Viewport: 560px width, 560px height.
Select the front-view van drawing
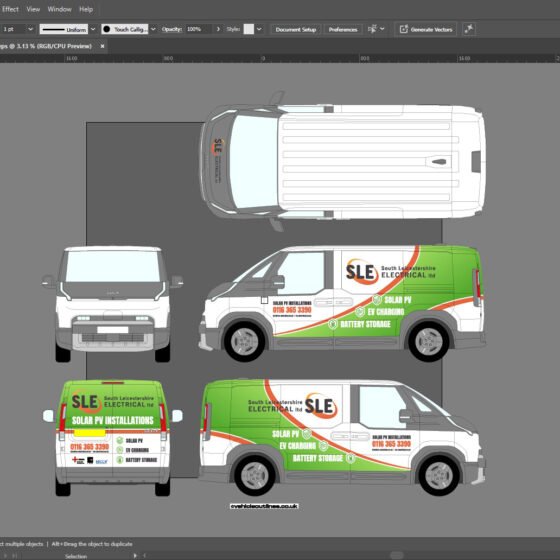pyautogui.click(x=112, y=304)
